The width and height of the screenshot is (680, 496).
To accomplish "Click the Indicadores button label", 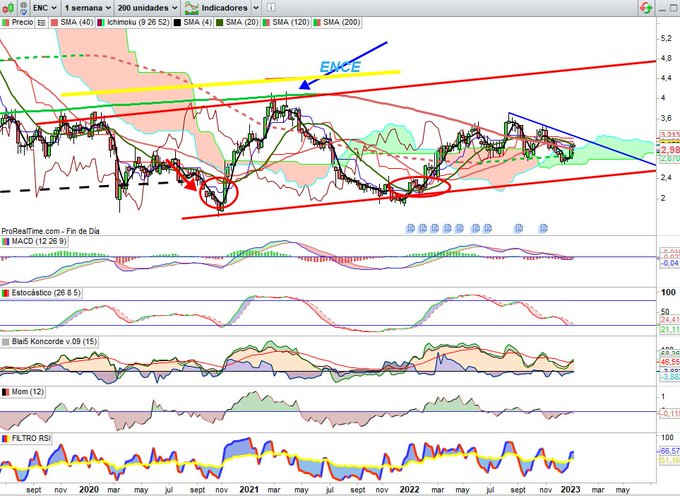I will pos(224,8).
